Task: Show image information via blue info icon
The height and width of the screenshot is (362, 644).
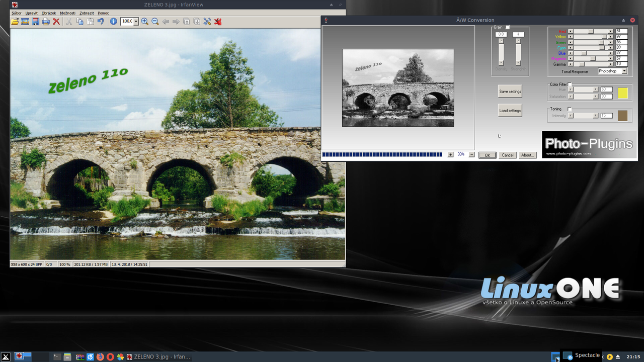Action: [x=114, y=22]
